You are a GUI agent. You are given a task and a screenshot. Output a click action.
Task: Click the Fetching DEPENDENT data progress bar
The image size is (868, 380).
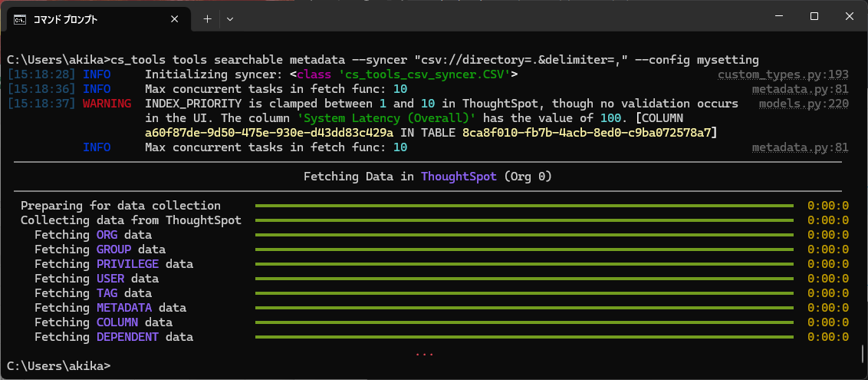click(524, 337)
